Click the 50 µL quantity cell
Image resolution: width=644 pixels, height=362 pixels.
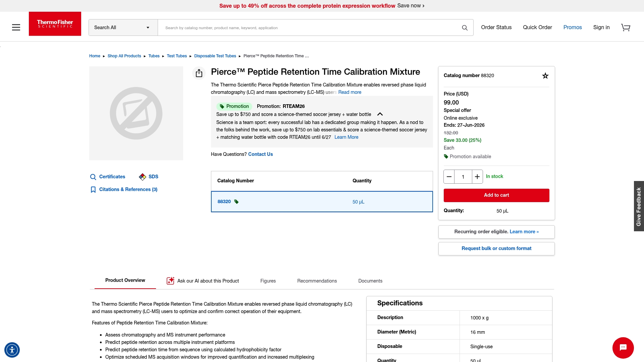tap(358, 202)
